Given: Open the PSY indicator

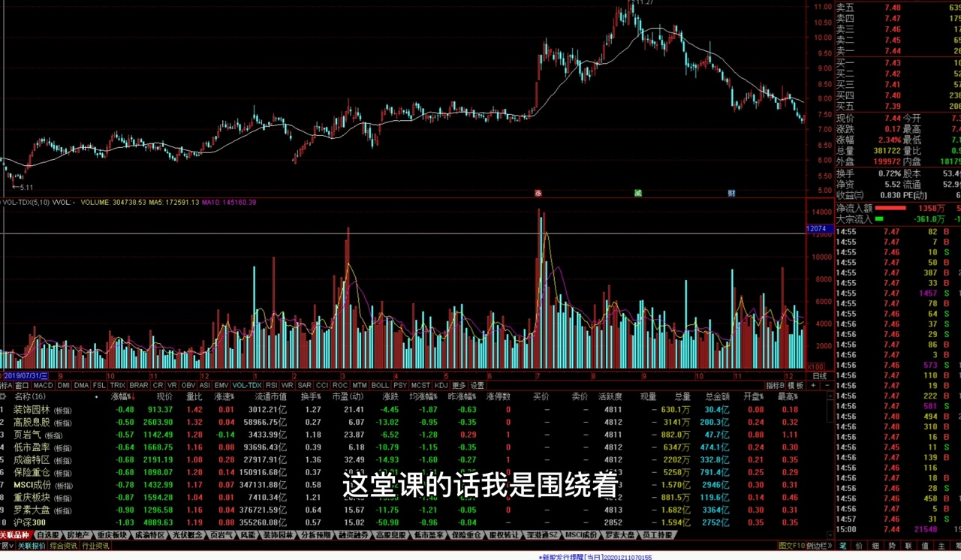Looking at the screenshot, I should coord(401,385).
